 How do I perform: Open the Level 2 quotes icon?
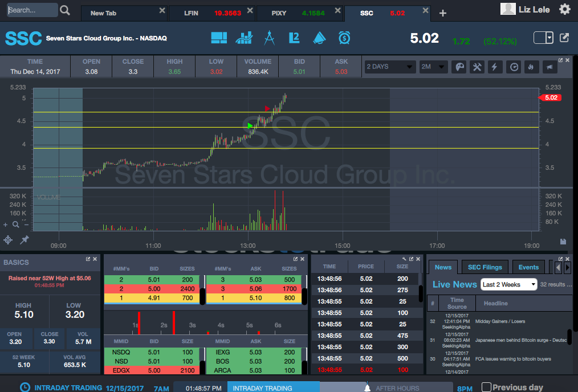294,38
